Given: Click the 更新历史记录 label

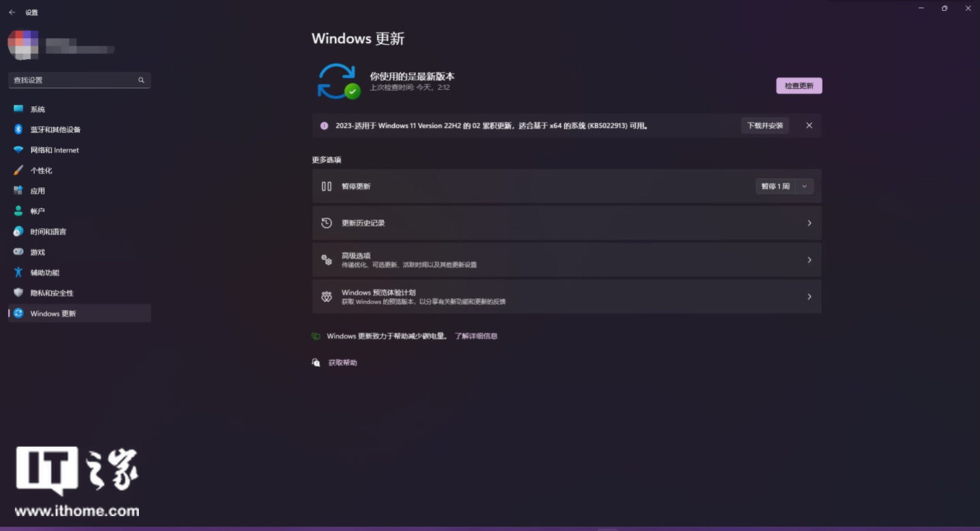Looking at the screenshot, I should [x=363, y=223].
